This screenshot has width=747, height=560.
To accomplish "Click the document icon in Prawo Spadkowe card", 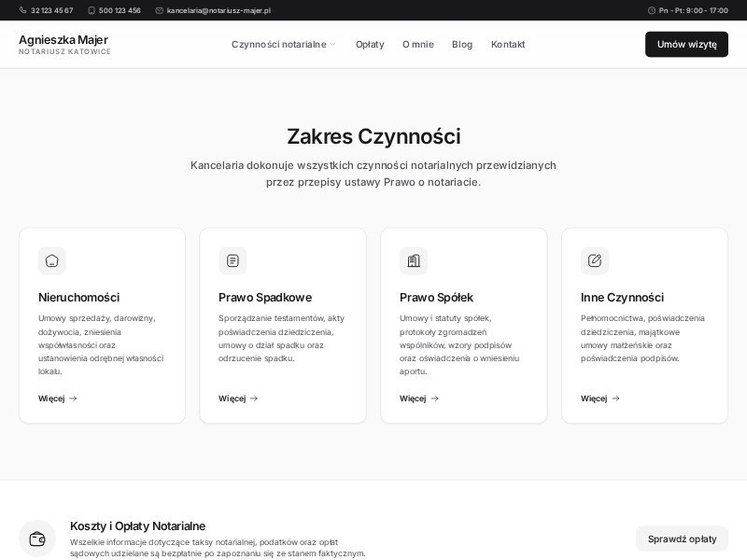I will pyautogui.click(x=233, y=260).
